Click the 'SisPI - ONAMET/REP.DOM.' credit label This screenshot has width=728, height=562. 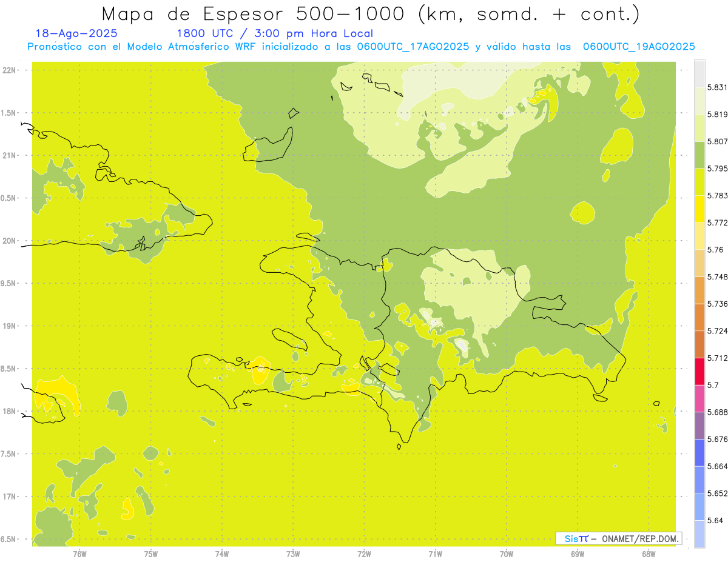[619, 538]
